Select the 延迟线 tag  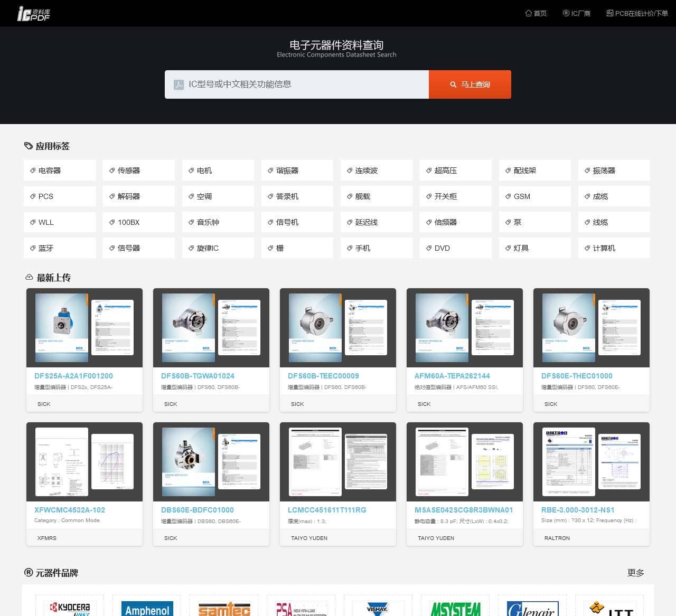377,222
